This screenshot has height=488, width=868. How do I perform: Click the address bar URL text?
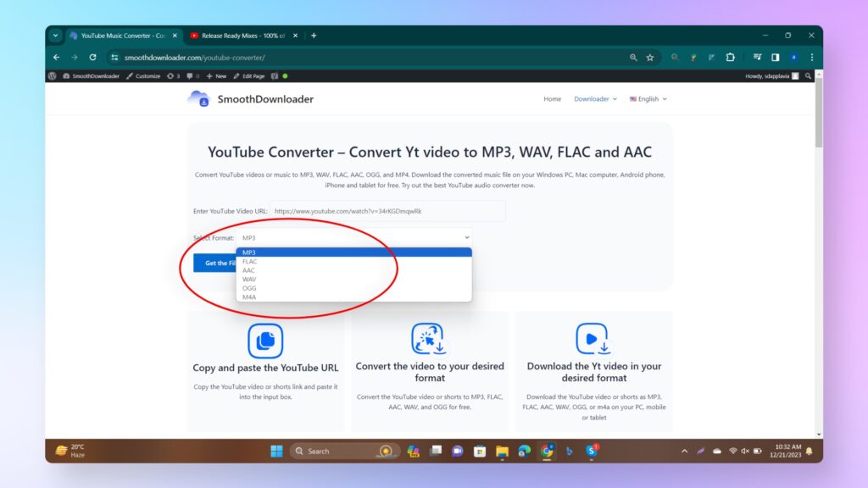tap(194, 58)
